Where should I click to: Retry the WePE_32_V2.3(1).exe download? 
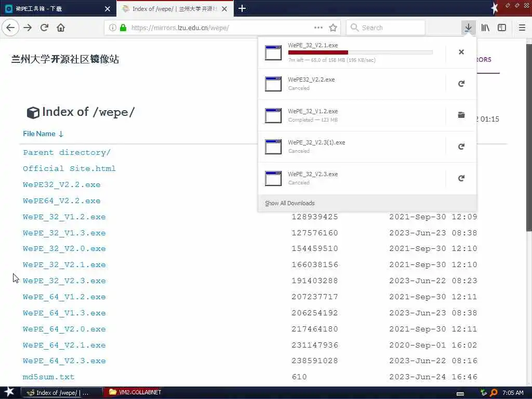461,147
